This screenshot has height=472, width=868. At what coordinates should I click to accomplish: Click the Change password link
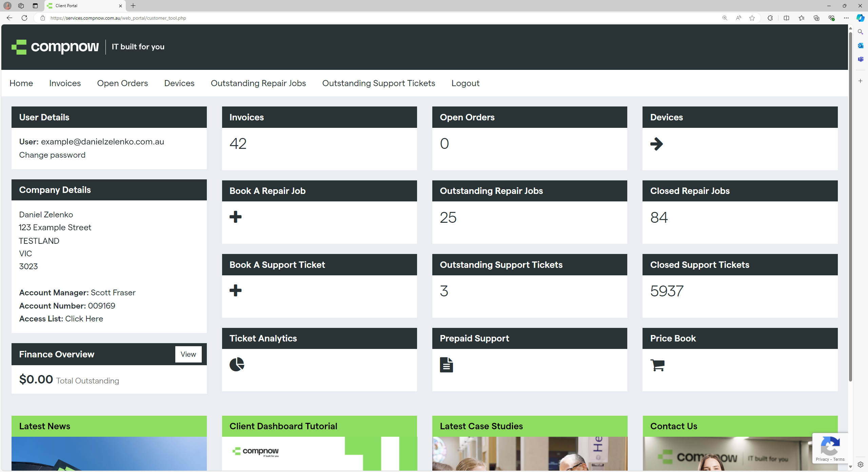coord(52,155)
